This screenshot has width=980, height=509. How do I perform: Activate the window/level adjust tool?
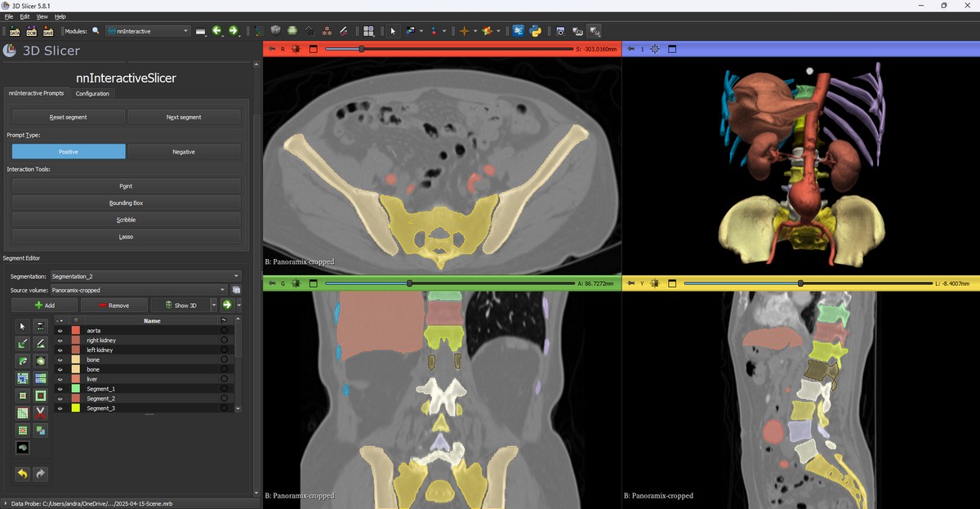pos(411,31)
